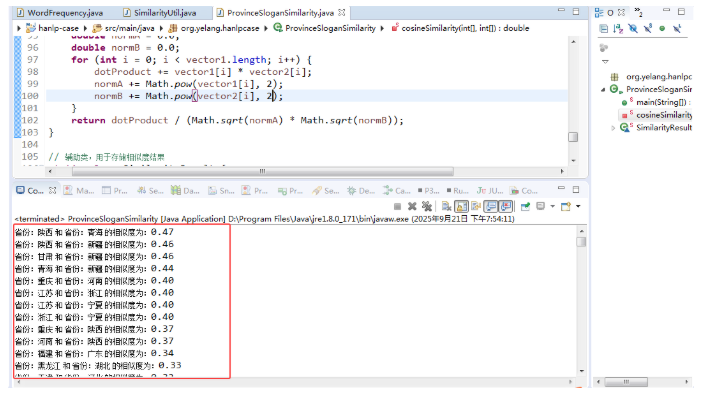
Task: Collapse ProvinceSloganSimilarity class in Outline
Action: [603, 90]
